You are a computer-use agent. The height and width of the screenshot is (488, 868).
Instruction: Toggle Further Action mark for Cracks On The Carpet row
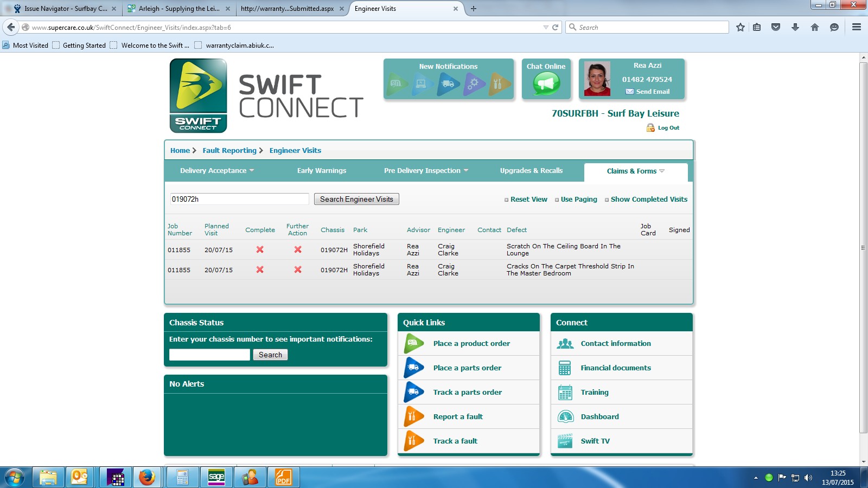click(x=298, y=269)
